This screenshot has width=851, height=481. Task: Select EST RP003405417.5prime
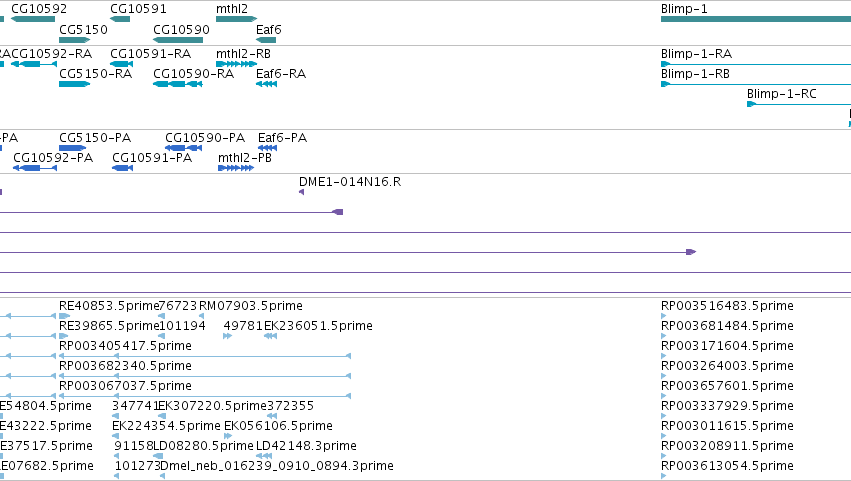[x=125, y=346]
